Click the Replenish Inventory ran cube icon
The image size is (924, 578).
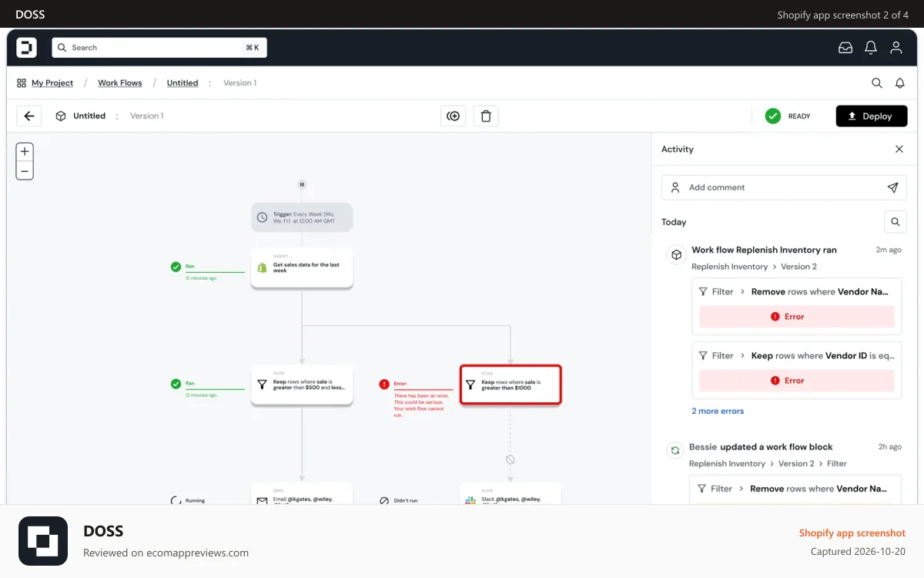(676, 254)
